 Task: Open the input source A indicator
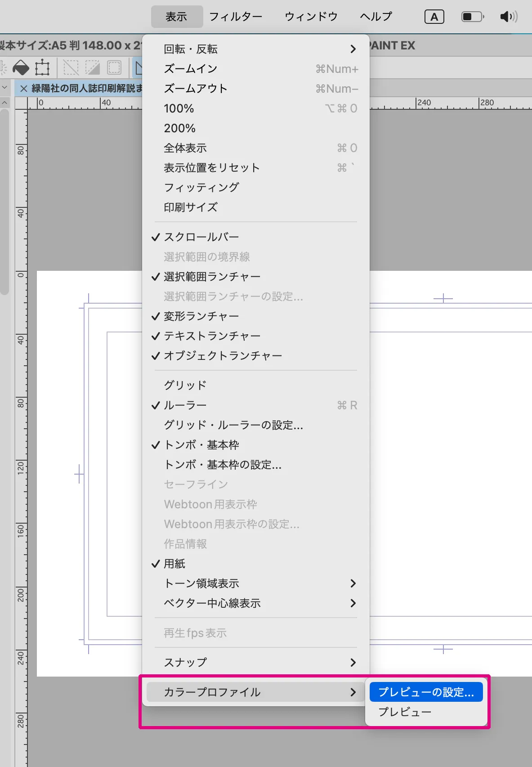pos(434,17)
